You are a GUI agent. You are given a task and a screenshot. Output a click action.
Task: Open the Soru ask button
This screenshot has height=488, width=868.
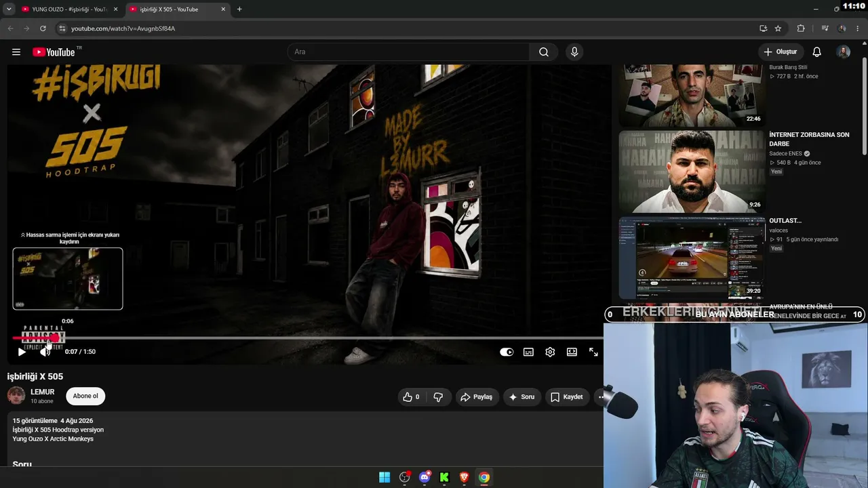pos(522,397)
